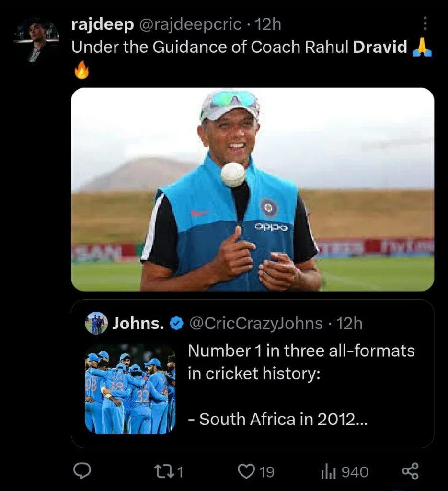Click the bold Dravid word in the tweet
Screen dimensions: 448x491
380,47
